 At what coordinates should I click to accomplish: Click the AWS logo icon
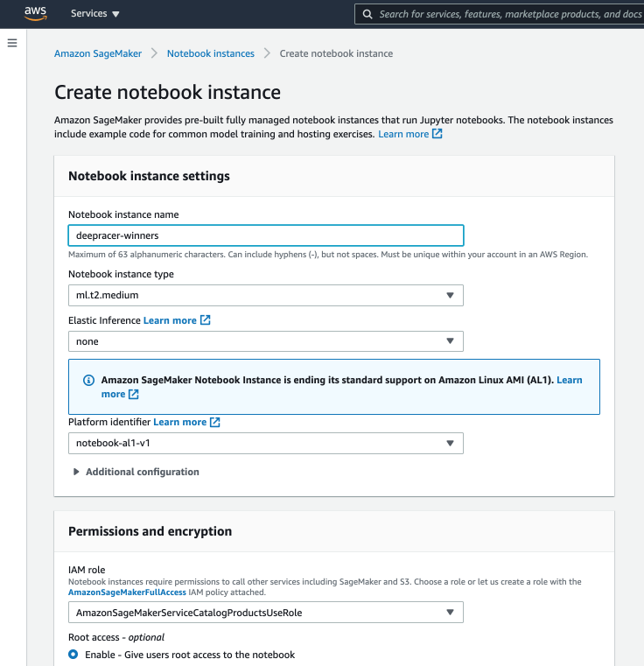tap(35, 14)
